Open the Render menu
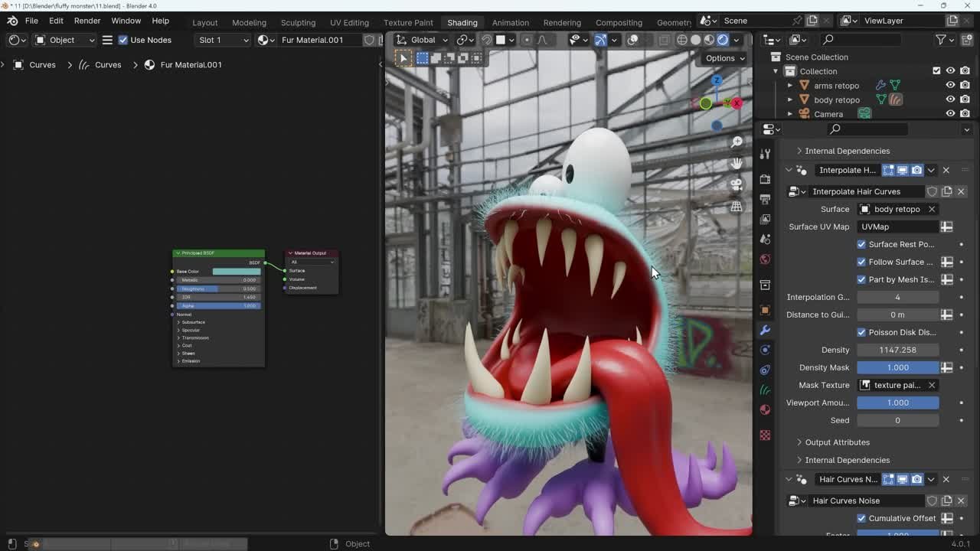 pos(87,21)
